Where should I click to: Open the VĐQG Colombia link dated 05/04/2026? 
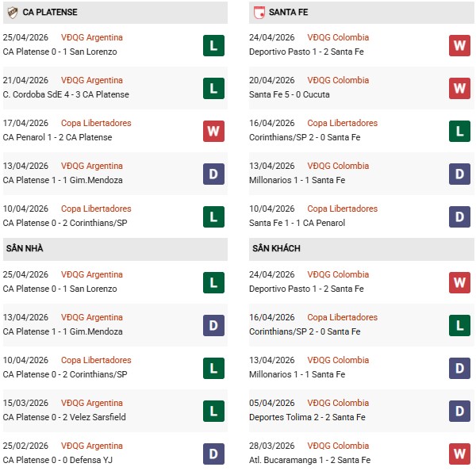(339, 403)
